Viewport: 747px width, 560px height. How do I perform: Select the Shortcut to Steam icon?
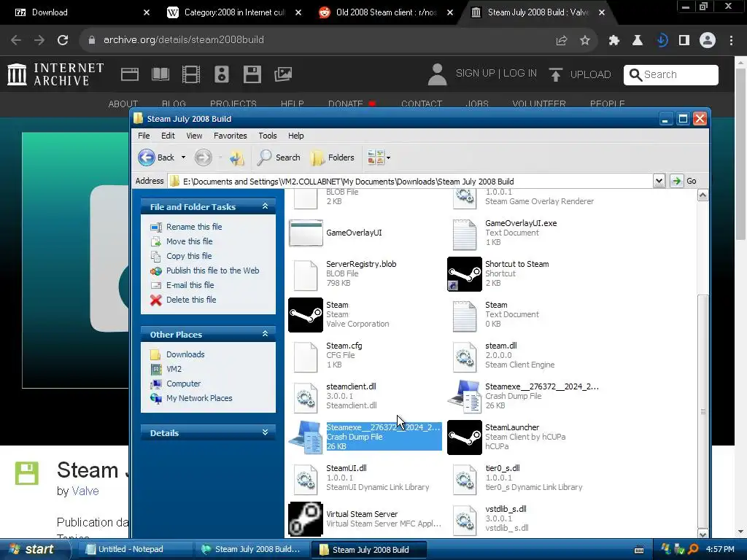point(465,274)
